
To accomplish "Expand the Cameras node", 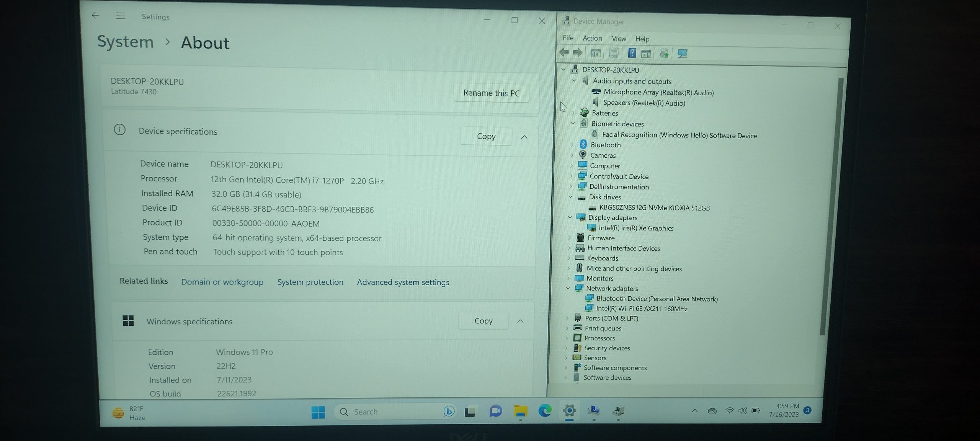I will (x=572, y=155).
